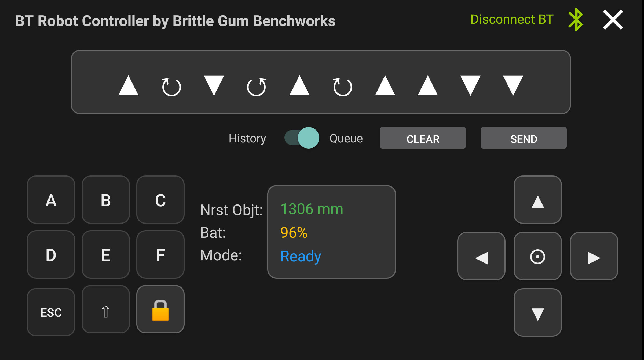This screenshot has width=644, height=360.
Task: Click the D-pad forward up arrow
Action: 538,200
